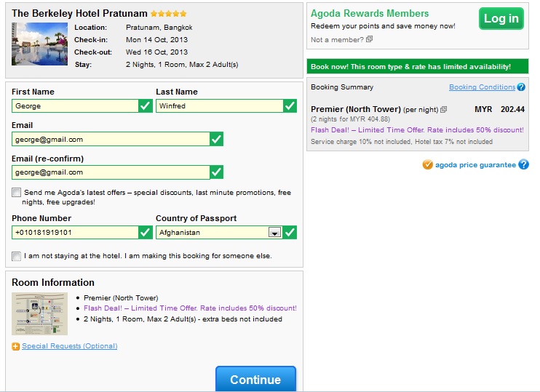Viewport: 540px width, 392px height.
Task: Open the Booking Conditions link
Action: pyautogui.click(x=482, y=87)
